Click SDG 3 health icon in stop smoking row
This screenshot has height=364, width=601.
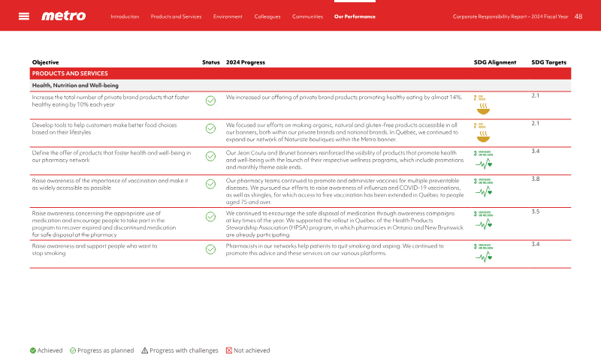pyautogui.click(x=483, y=253)
